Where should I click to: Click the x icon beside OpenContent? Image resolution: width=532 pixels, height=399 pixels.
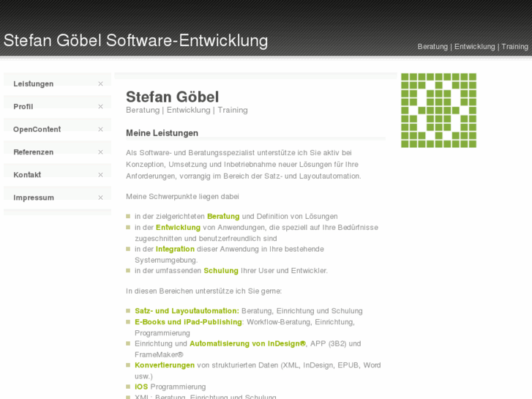[x=100, y=130]
